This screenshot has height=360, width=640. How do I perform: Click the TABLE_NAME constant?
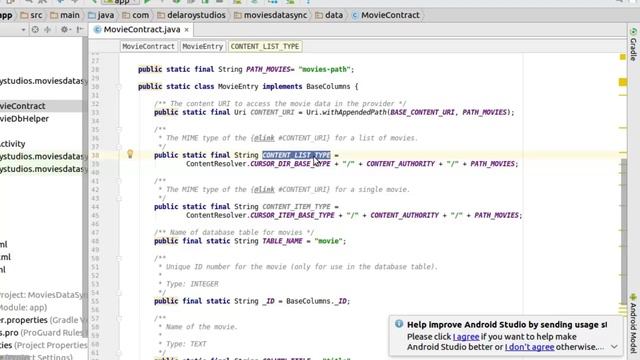282,241
